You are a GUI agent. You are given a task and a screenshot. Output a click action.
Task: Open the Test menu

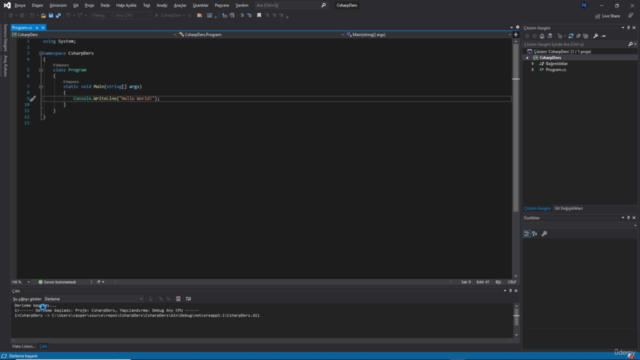(x=146, y=5)
